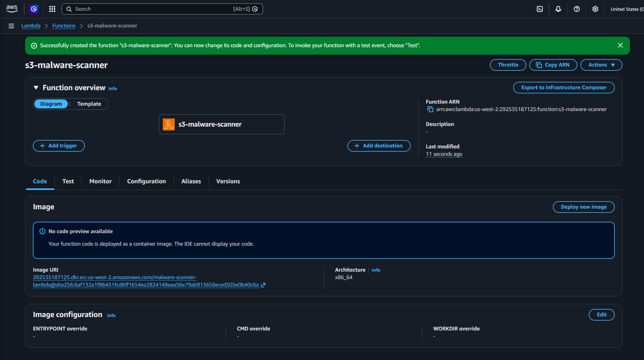Click the Add trigger button
The height and width of the screenshot is (360, 644).
point(59,146)
